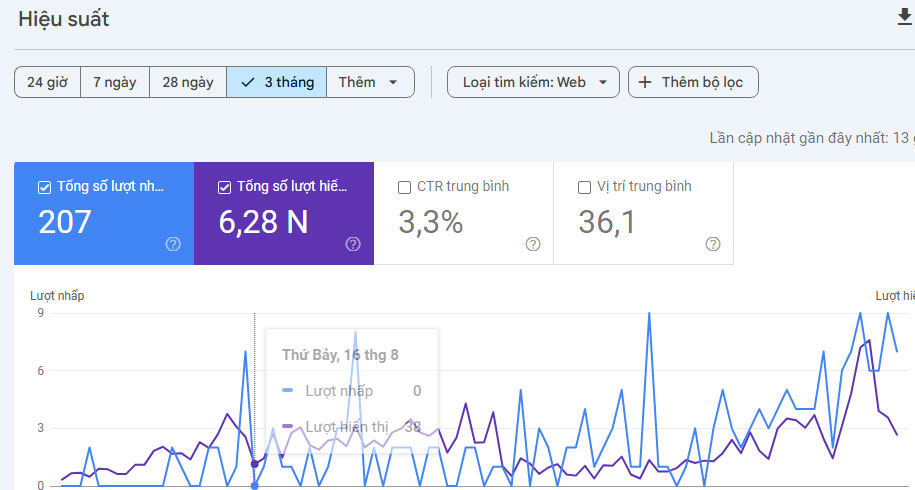This screenshot has height=490, width=915.
Task: Click the blue clicks data point at zero
Action: (254, 485)
